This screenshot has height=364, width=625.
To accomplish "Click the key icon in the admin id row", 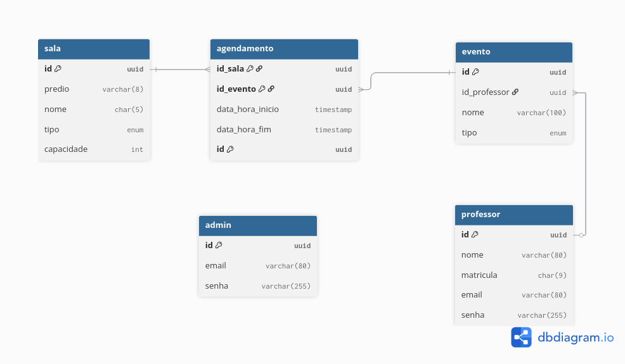I will (x=219, y=246).
